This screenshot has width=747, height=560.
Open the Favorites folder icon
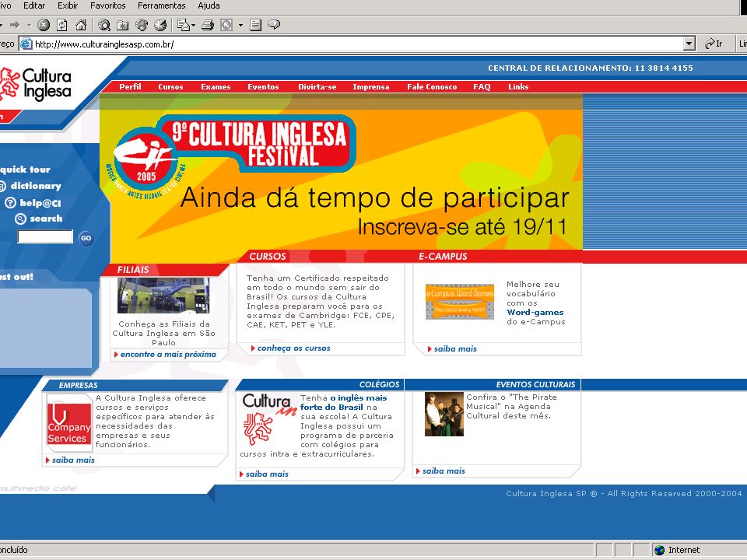[x=122, y=25]
